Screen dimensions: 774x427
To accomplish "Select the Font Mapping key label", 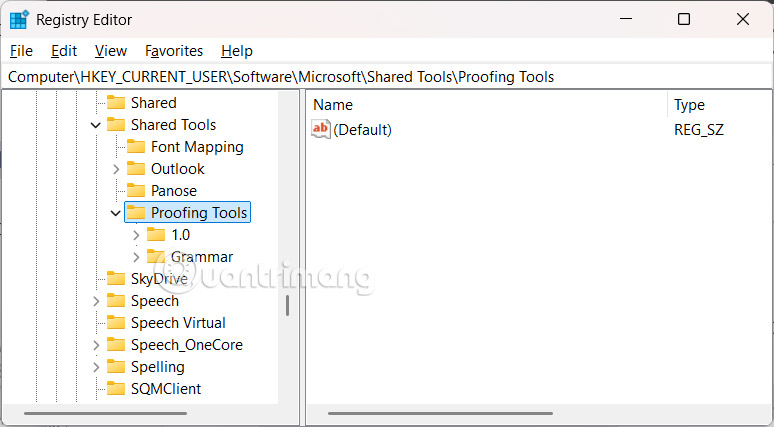I will click(197, 147).
